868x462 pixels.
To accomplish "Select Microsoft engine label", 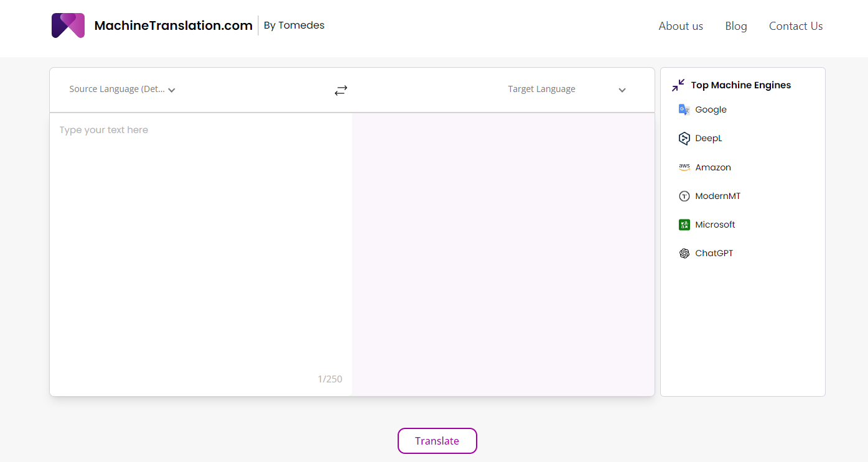I will pos(715,224).
